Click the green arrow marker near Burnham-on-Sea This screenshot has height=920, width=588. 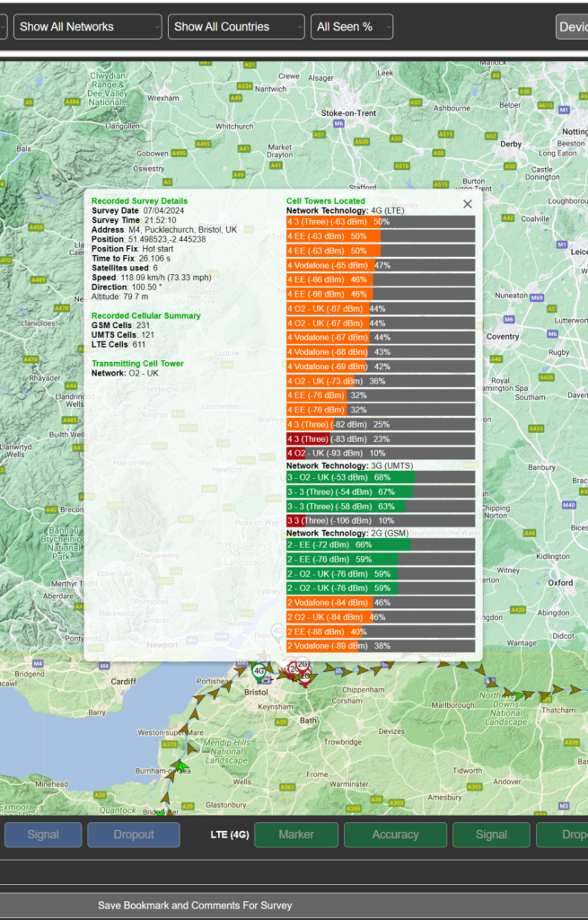pyautogui.click(x=181, y=765)
